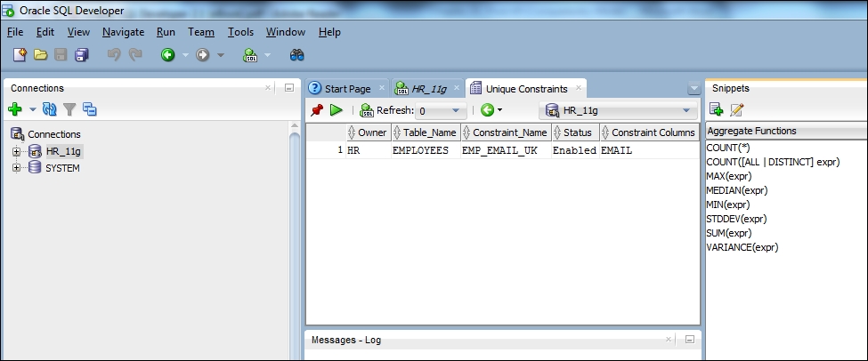Click the grey Forward navigation arrow

203,55
